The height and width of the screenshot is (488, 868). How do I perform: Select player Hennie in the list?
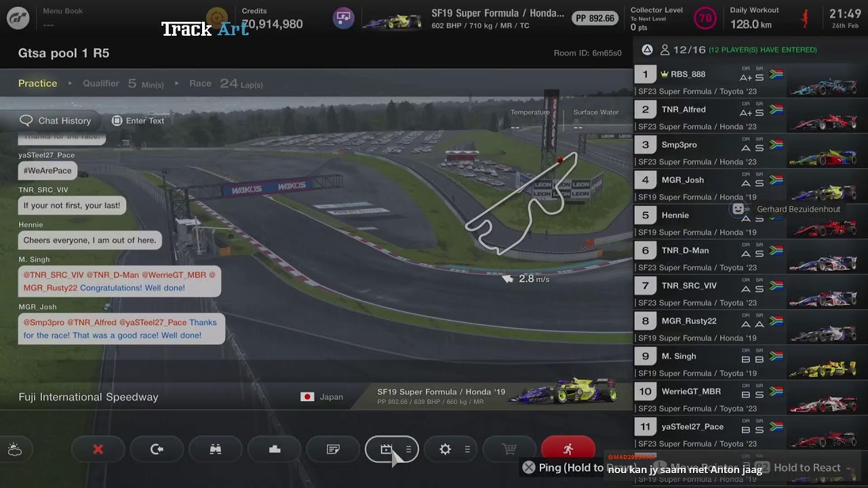[751, 224]
